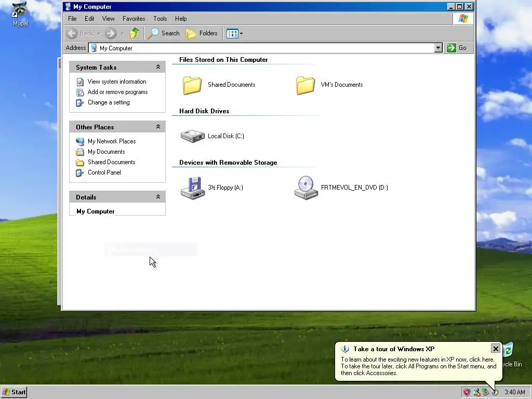Click the My Computer icon in title bar
532x399 pixels.
point(68,6)
